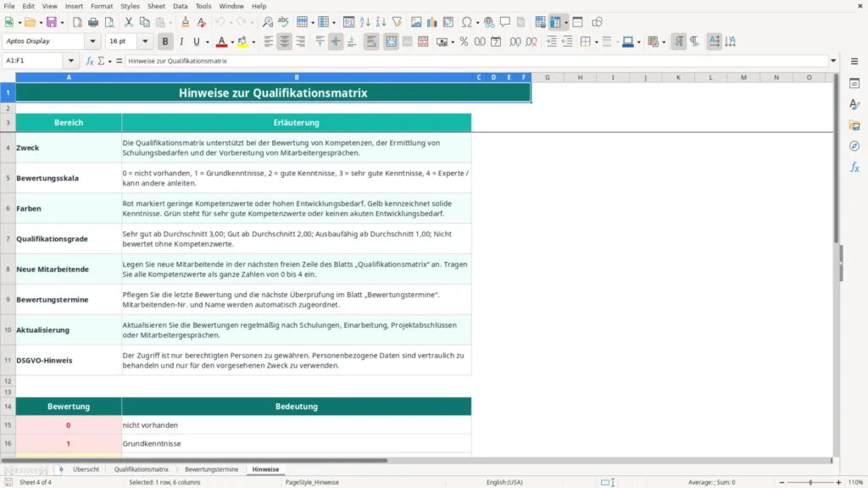Open the Data menu
Image resolution: width=868 pixels, height=488 pixels.
(180, 6)
